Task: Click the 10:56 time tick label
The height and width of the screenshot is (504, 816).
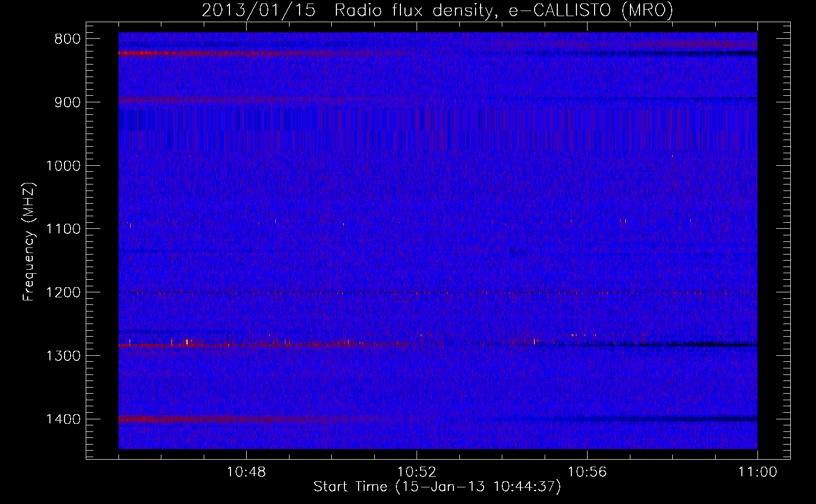Action: (587, 472)
